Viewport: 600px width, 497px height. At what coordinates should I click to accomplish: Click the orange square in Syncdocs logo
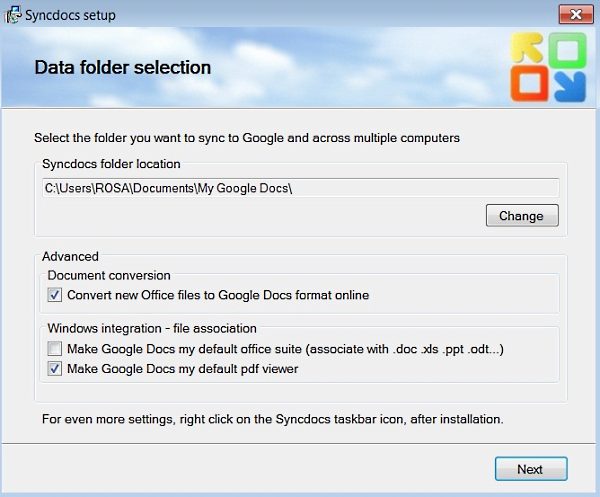[528, 84]
